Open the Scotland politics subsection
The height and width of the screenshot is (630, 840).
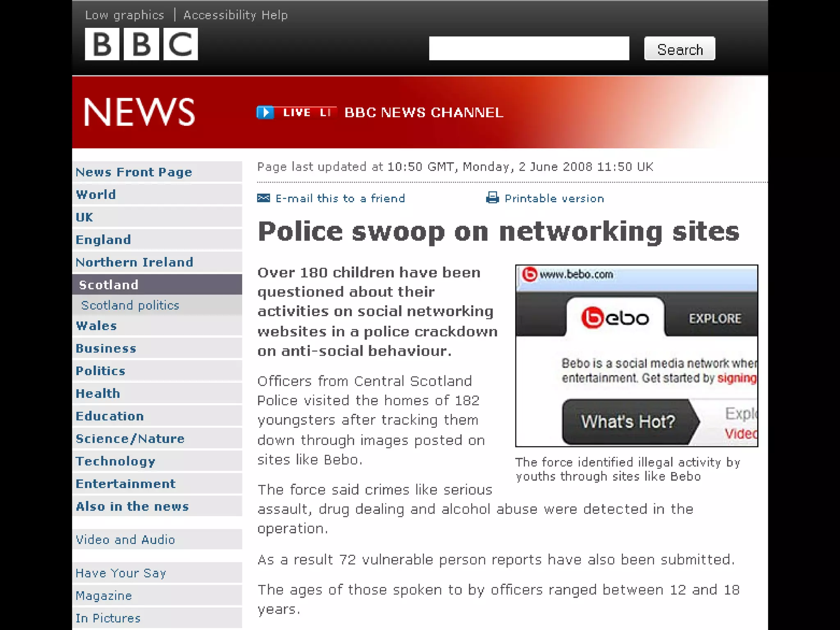(x=130, y=305)
